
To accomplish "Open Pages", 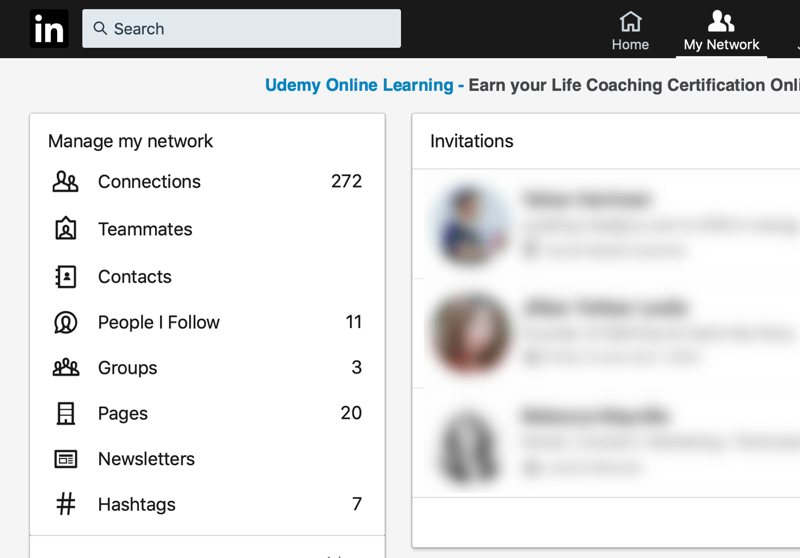I will pyautogui.click(x=122, y=414).
